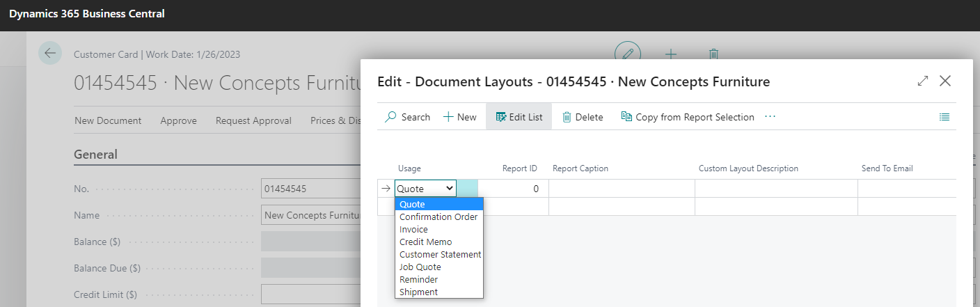Choose Confirmation Order in the dropdown

[439, 217]
